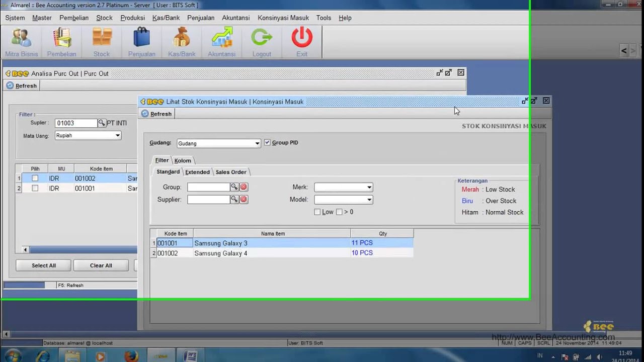Click the red clear icon beside Group field
Screen dimensions: 644x362
coord(244,187)
